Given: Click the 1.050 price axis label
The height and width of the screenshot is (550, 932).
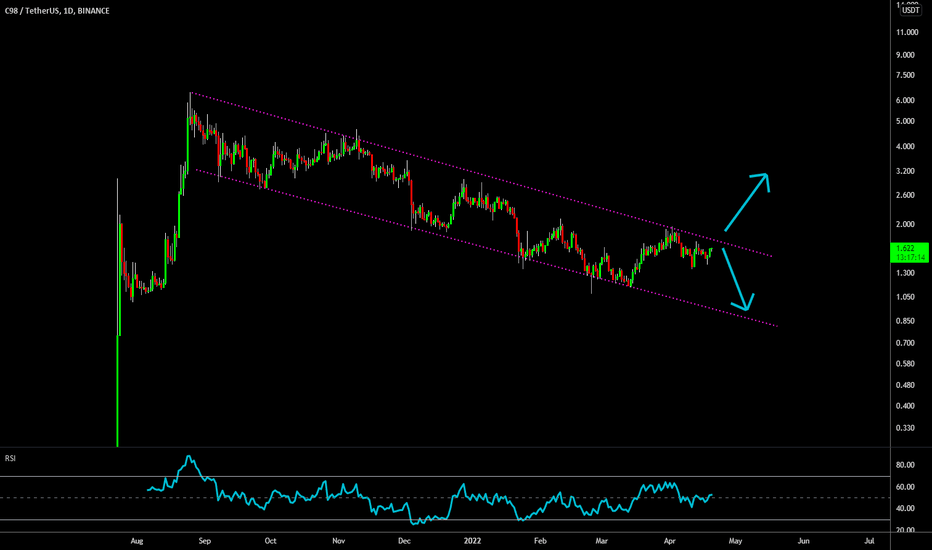Looking at the screenshot, I should click(x=905, y=297).
